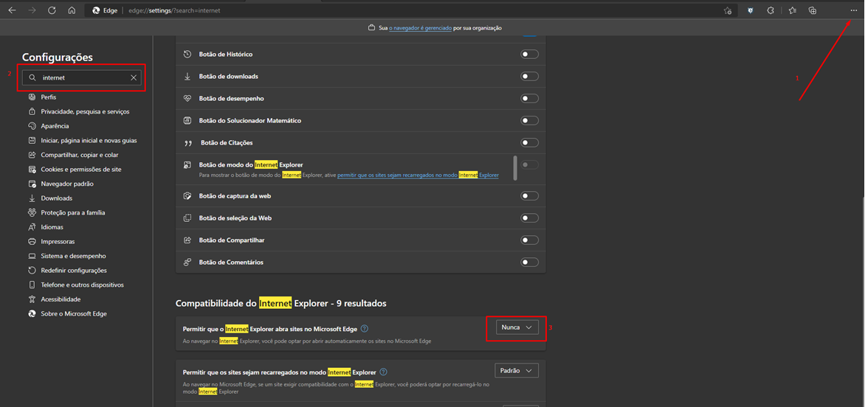
Task: Open Cookies e permissões de site
Action: pos(81,170)
